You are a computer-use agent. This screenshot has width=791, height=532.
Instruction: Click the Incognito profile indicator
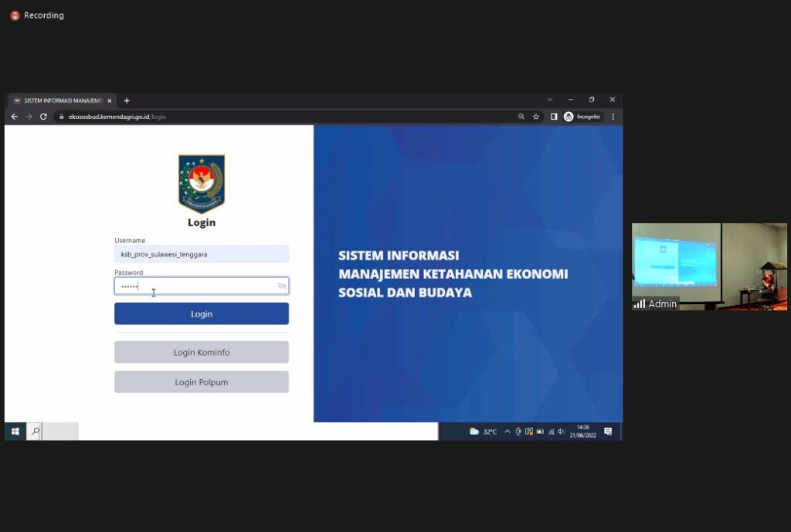point(582,117)
